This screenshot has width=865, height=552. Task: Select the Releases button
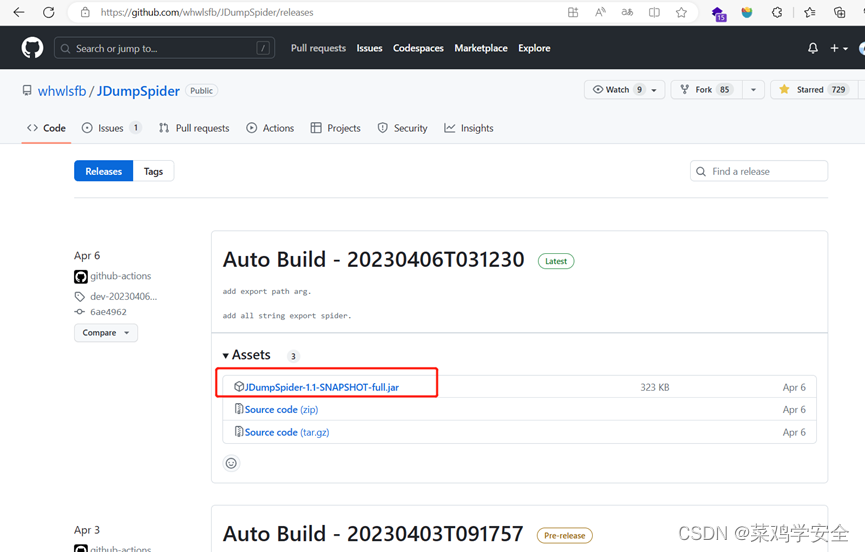coord(104,171)
